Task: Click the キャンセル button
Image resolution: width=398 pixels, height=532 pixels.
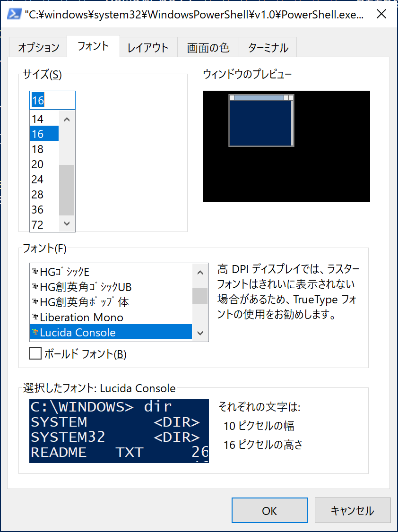Action: point(353,510)
